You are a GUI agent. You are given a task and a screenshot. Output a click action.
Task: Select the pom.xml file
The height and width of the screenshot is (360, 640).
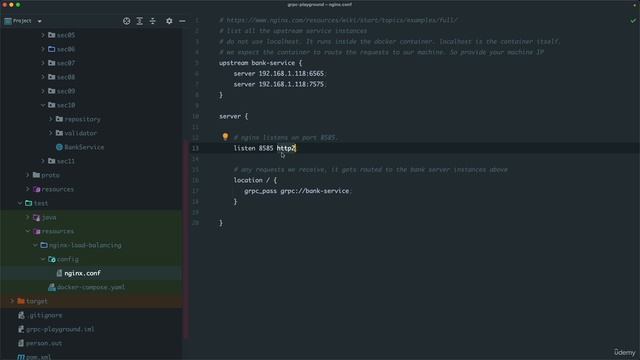coord(38,357)
